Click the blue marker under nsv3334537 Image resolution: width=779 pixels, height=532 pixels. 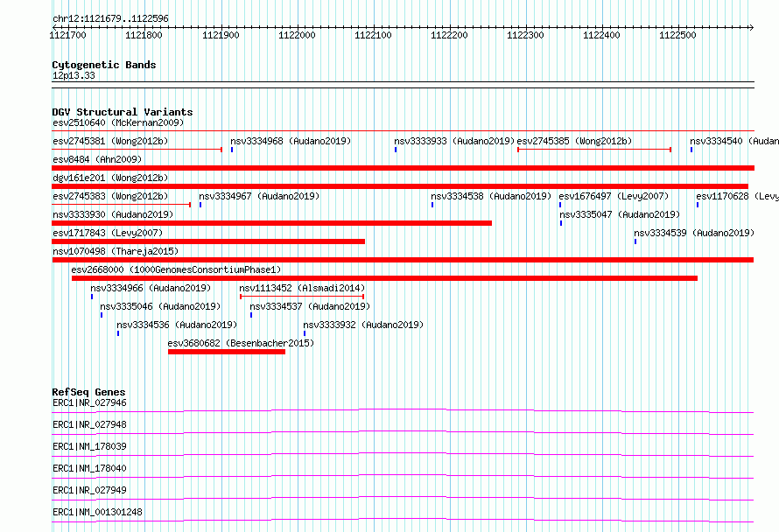251,315
